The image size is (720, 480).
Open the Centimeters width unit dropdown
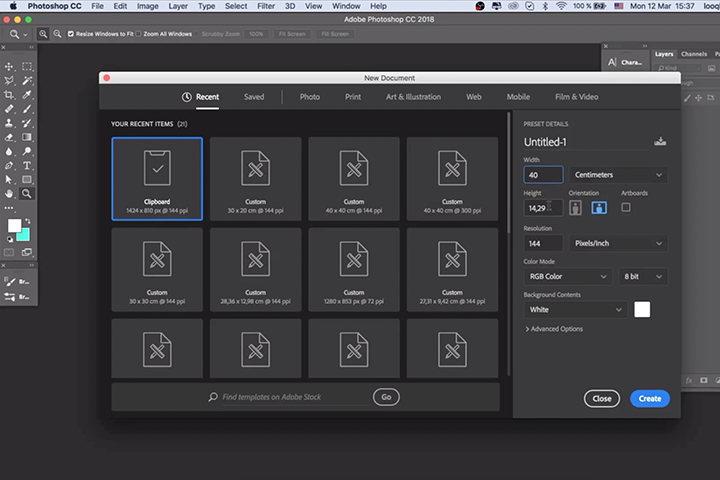(619, 175)
